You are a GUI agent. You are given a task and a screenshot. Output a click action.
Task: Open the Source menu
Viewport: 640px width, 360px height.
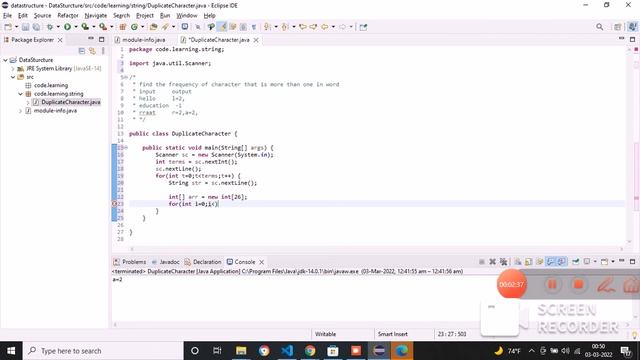(x=42, y=16)
